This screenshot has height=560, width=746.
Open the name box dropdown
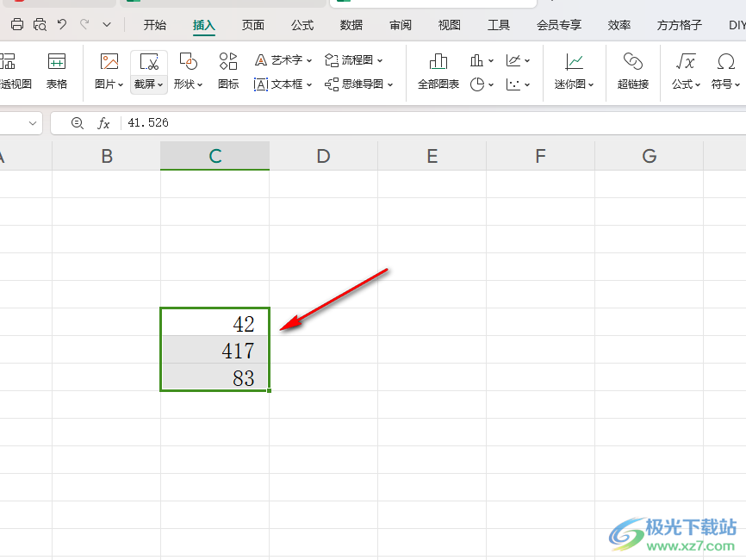[33, 123]
